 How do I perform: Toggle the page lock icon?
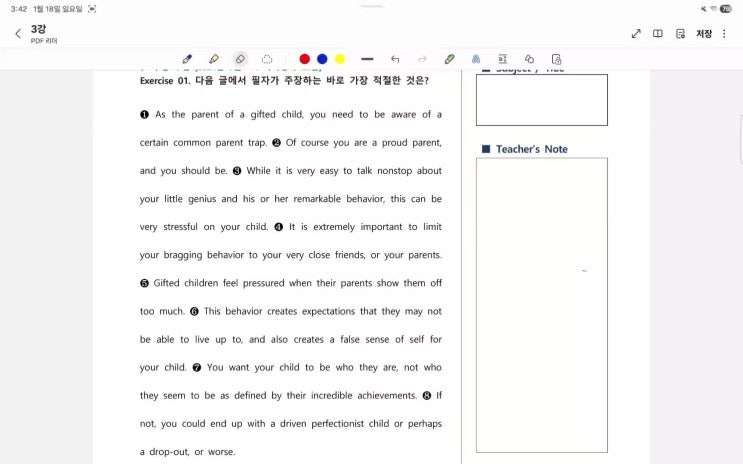(556, 59)
